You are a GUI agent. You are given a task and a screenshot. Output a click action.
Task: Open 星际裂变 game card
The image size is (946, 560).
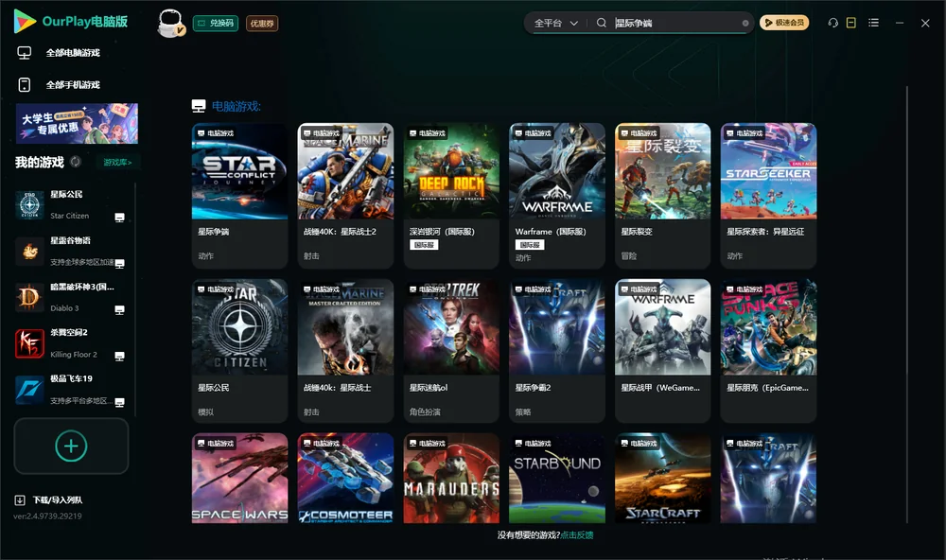tap(662, 196)
